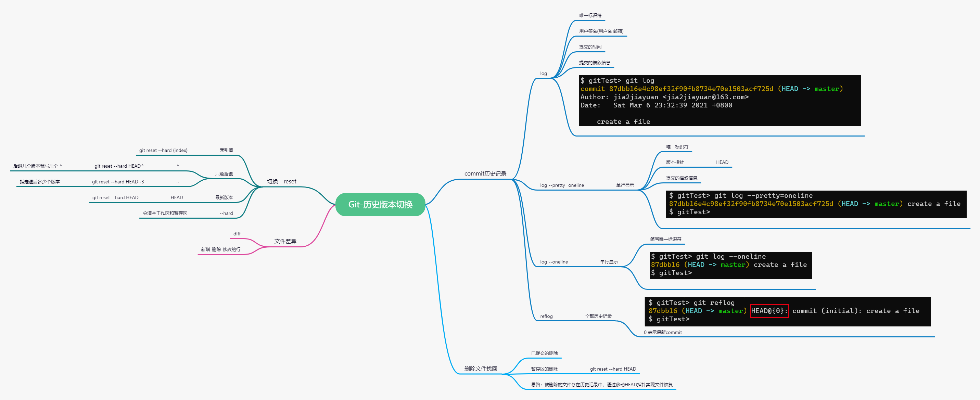The height and width of the screenshot is (400, 980).
Task: Click the diff leaf node
Action: 237,234
